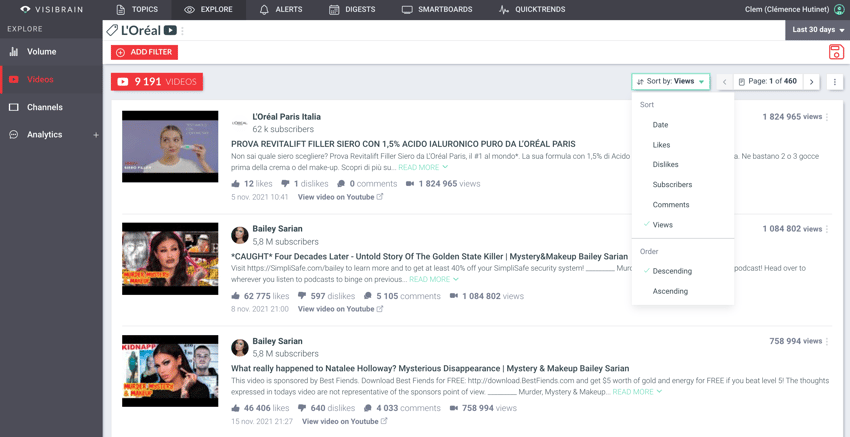Click the YouTube badge next to L'Oréal
The height and width of the screenshot is (437, 850).
[x=170, y=31]
